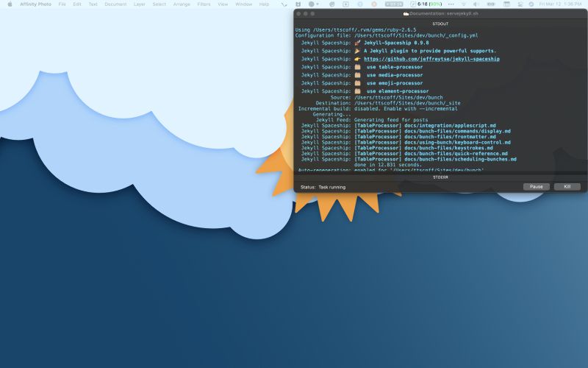Open the Affinity Photo application menu
Image resolution: width=588 pixels, height=368 pixels.
click(35, 4)
